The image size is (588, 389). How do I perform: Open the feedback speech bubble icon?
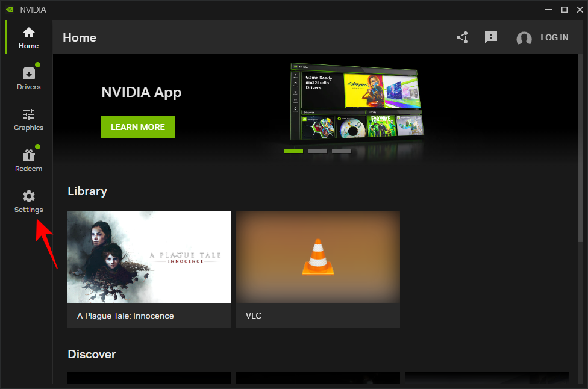pos(491,37)
